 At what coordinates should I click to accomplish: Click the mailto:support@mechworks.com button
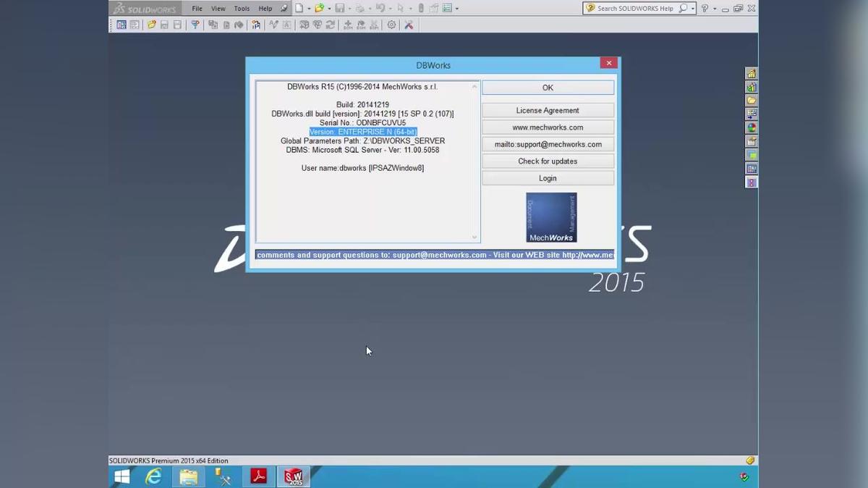click(x=548, y=144)
